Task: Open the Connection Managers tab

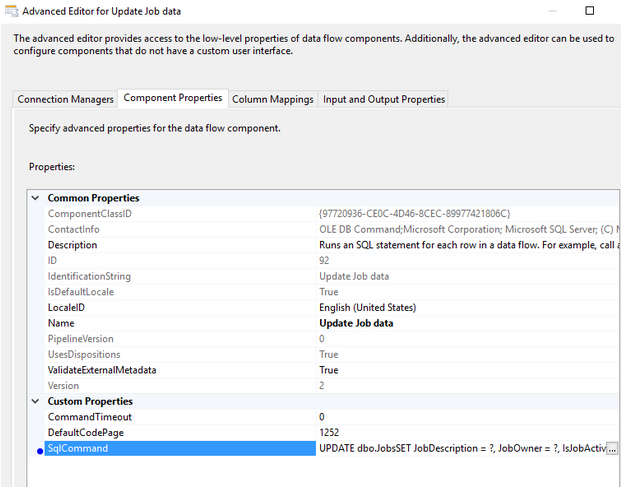Action: click(x=65, y=99)
